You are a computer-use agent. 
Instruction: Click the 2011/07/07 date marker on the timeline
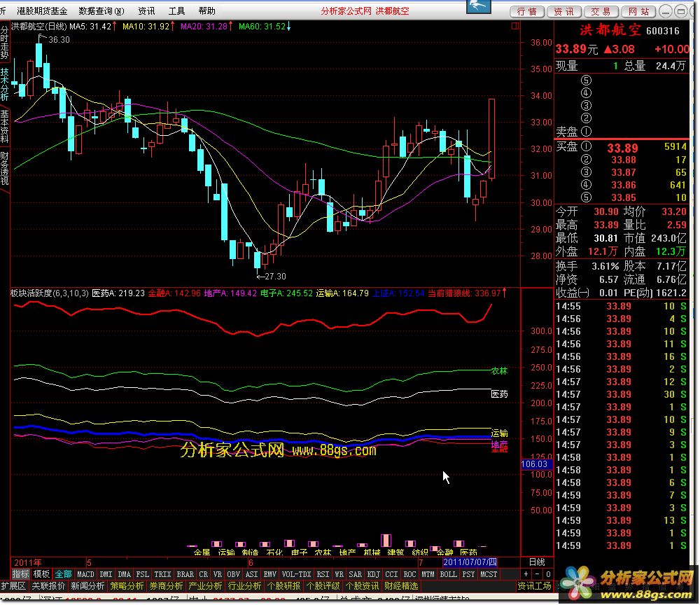click(470, 562)
